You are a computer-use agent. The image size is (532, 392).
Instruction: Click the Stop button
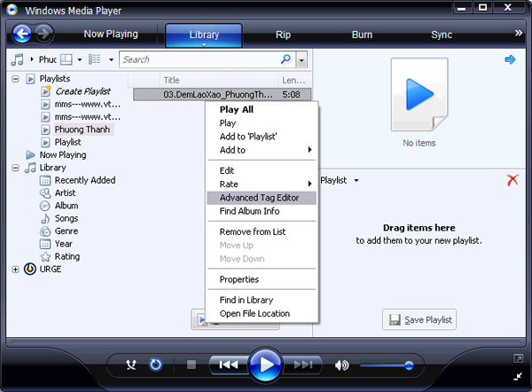point(192,365)
